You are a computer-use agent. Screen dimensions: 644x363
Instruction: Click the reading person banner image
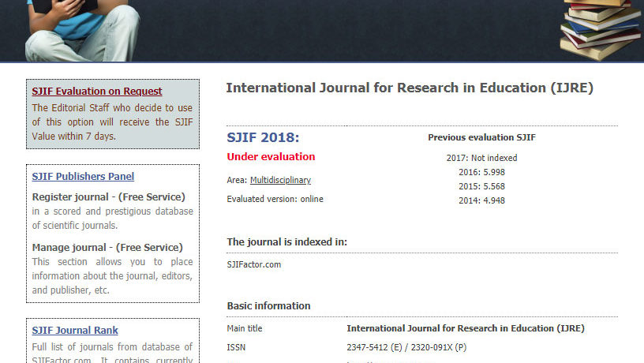pos(82,30)
